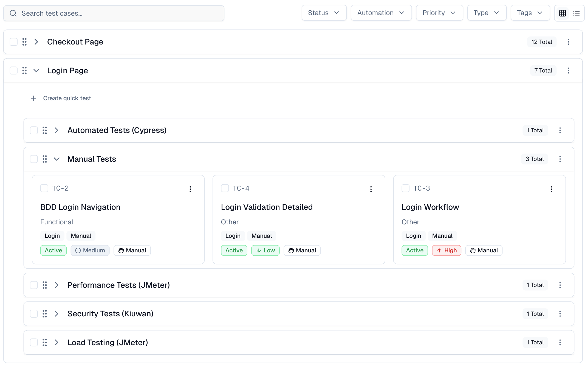Click the High priority badge on TC-3
This screenshot has width=588, height=368.
(446, 250)
